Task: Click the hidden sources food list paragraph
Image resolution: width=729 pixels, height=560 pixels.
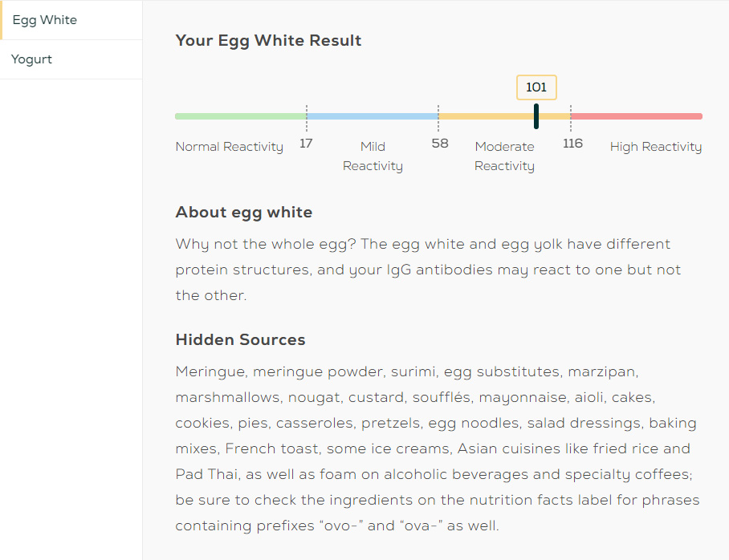Action: coord(437,448)
